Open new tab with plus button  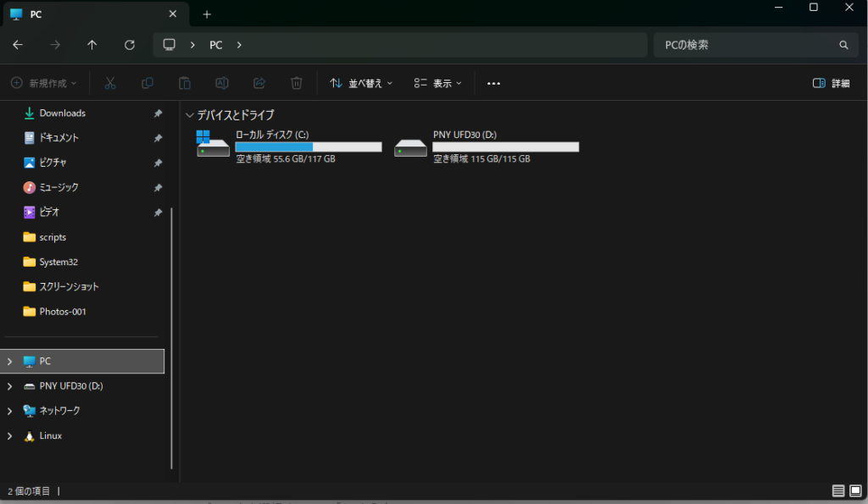pyautogui.click(x=207, y=14)
